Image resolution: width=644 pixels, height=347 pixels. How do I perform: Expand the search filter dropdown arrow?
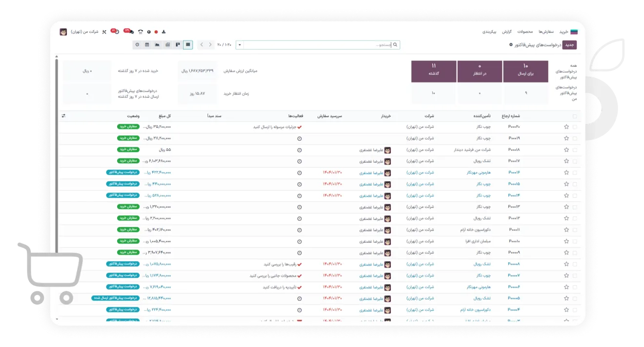(240, 45)
